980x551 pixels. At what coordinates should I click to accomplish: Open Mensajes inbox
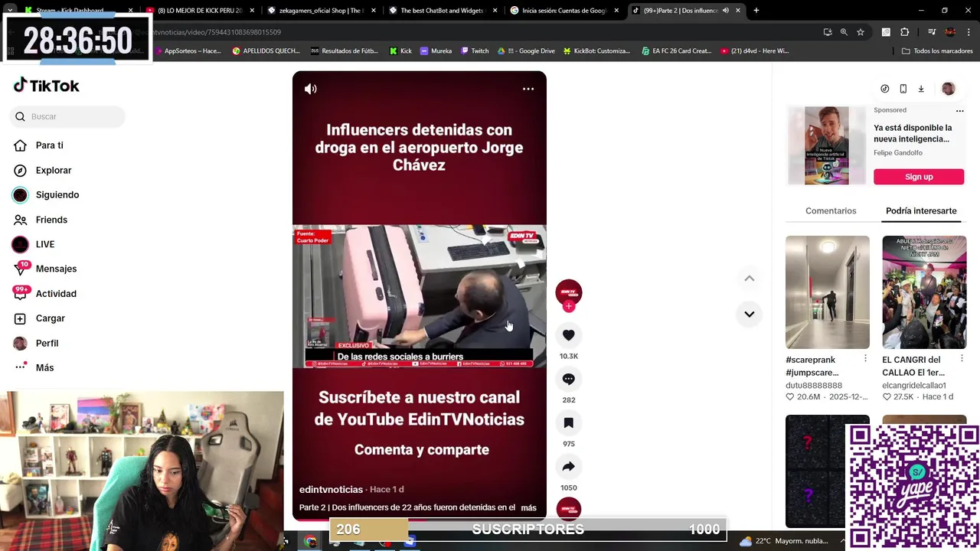pyautogui.click(x=44, y=269)
